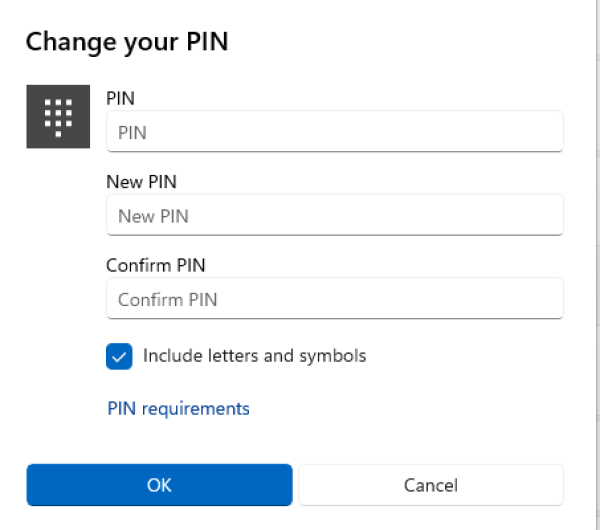Click the 'PIN' label above first field
The width and height of the screenshot is (600, 530).
click(x=120, y=98)
